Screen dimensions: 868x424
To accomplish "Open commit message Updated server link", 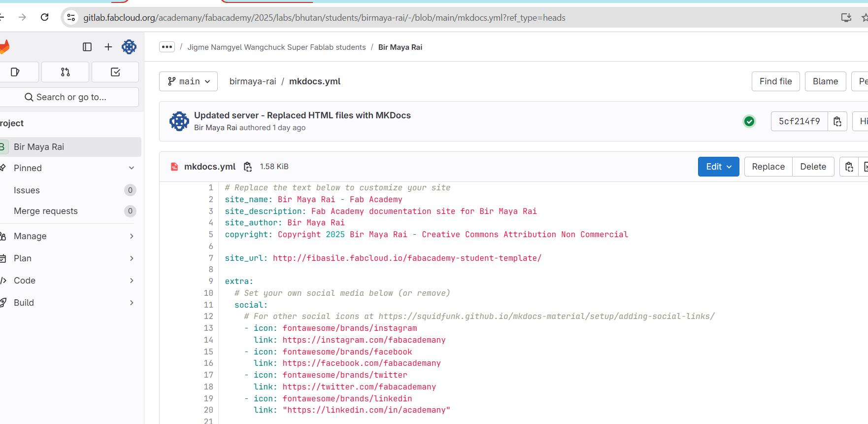I will pos(302,115).
